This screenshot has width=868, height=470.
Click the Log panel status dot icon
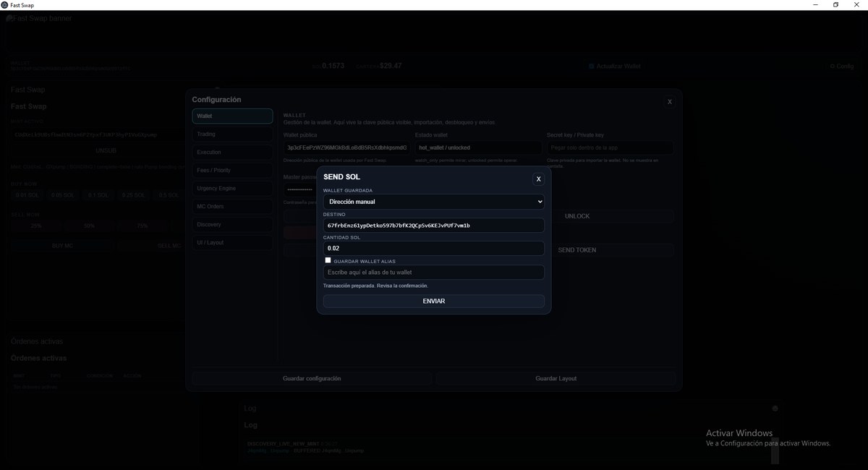tap(775, 409)
